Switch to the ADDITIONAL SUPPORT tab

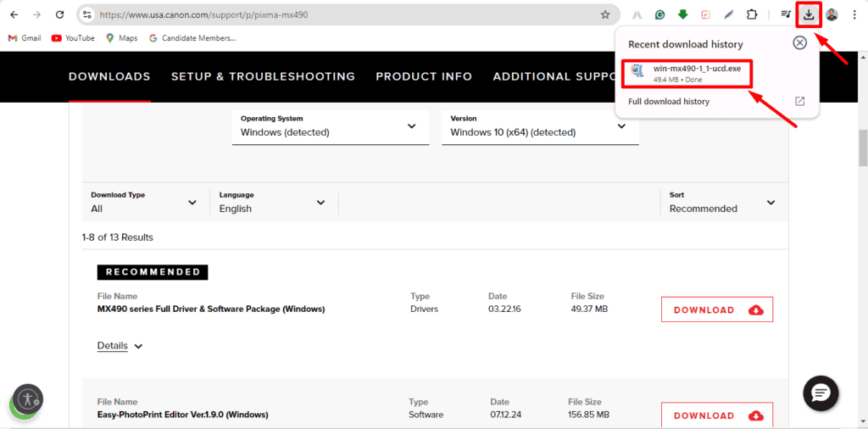(554, 76)
